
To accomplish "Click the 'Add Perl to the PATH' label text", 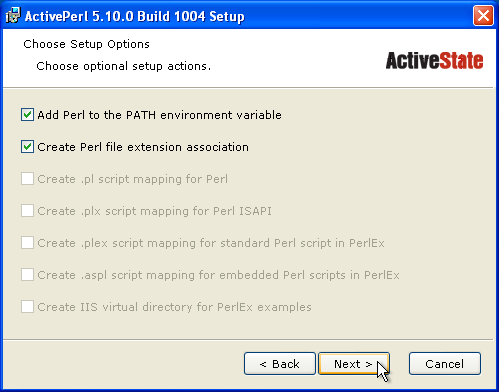I will (x=159, y=115).
